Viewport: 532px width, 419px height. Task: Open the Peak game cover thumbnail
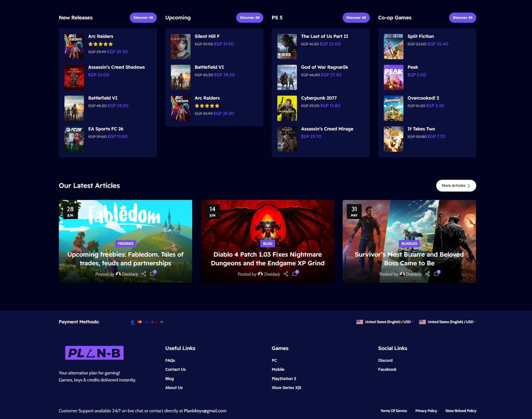click(394, 77)
